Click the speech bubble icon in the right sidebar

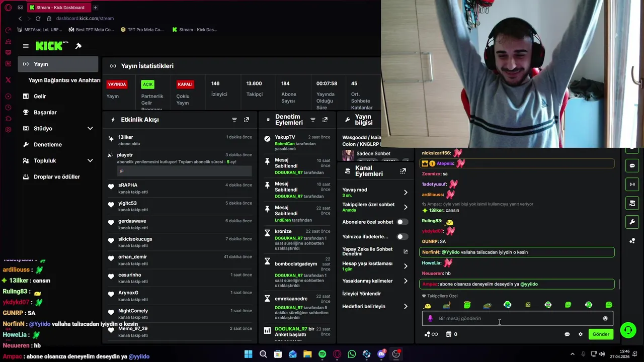(632, 165)
